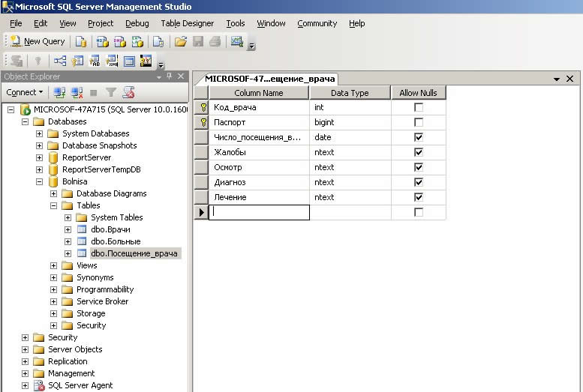Screen dimensions: 583x392
Task: Check Allow Nulls in the empty new row
Action: (x=419, y=212)
